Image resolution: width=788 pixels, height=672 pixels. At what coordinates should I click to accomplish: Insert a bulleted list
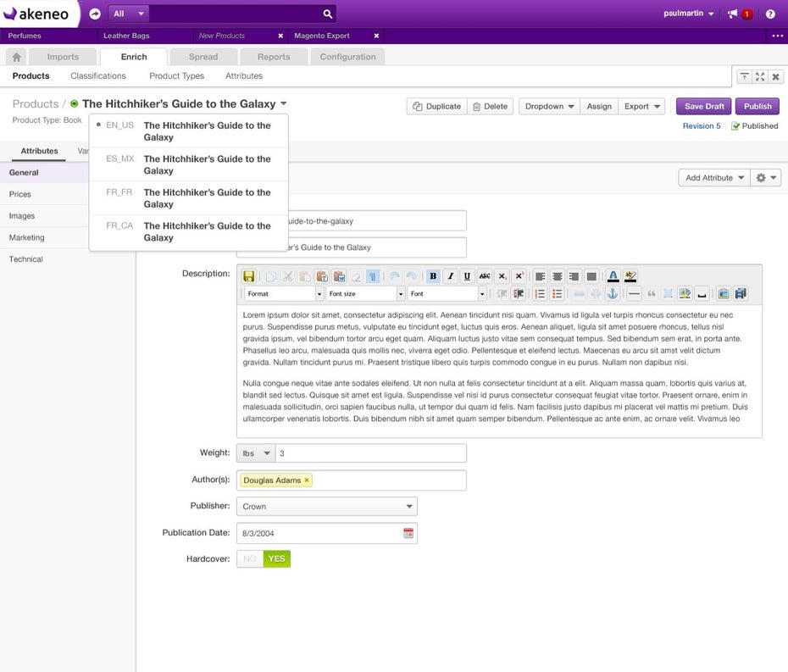click(557, 293)
